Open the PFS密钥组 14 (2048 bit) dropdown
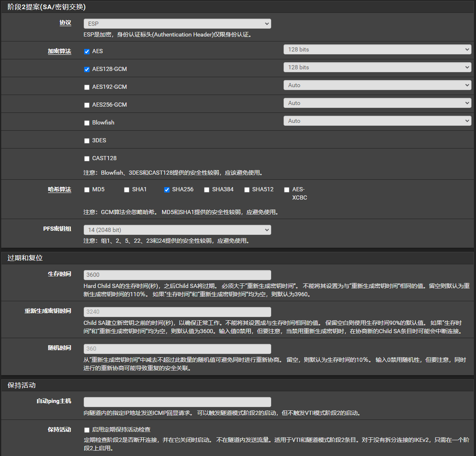476x456 pixels. coord(177,230)
